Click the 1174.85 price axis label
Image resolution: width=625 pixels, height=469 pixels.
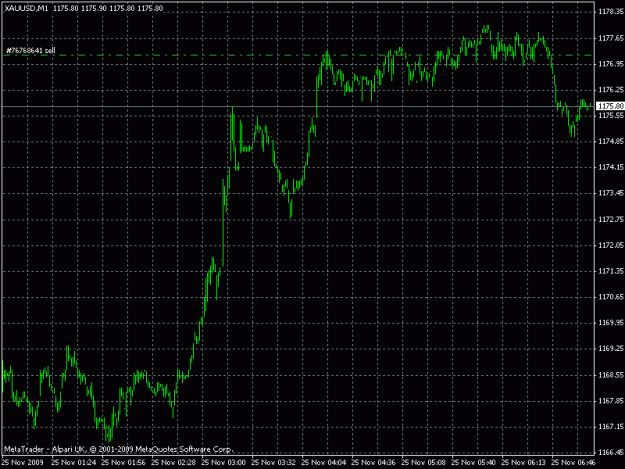611,141
